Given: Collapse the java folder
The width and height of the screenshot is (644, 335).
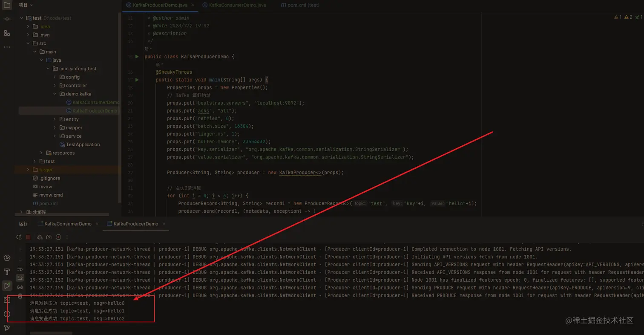Looking at the screenshot, I should coord(41,60).
